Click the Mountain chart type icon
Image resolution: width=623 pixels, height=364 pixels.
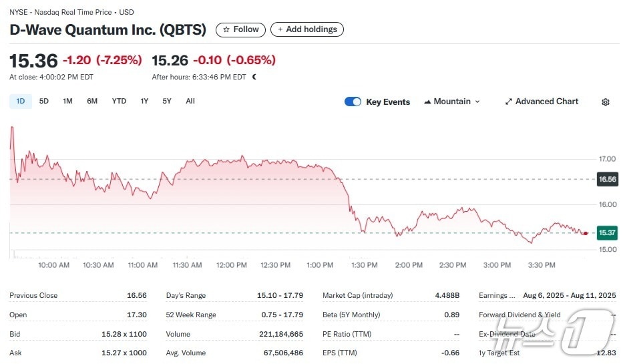pyautogui.click(x=427, y=102)
